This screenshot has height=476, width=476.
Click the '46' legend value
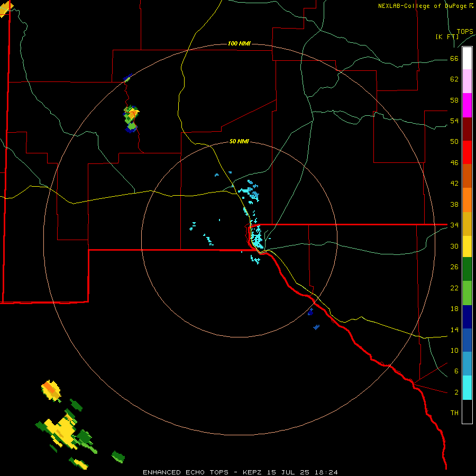pos(454,163)
